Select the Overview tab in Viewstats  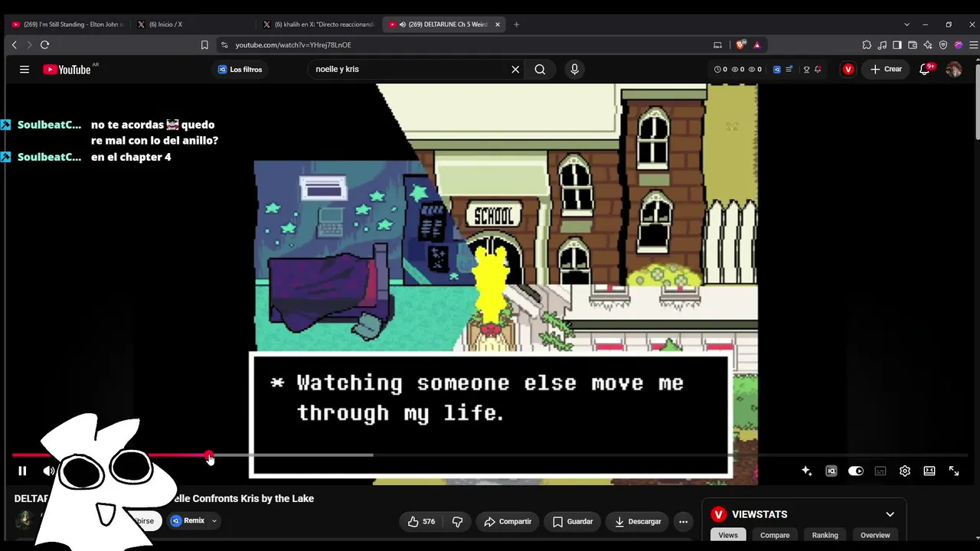(x=875, y=535)
